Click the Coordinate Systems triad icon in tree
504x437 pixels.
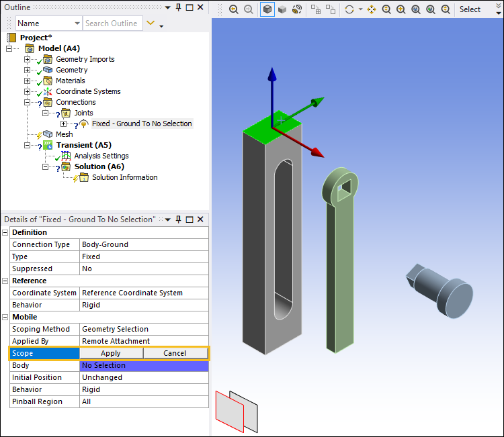coord(48,91)
